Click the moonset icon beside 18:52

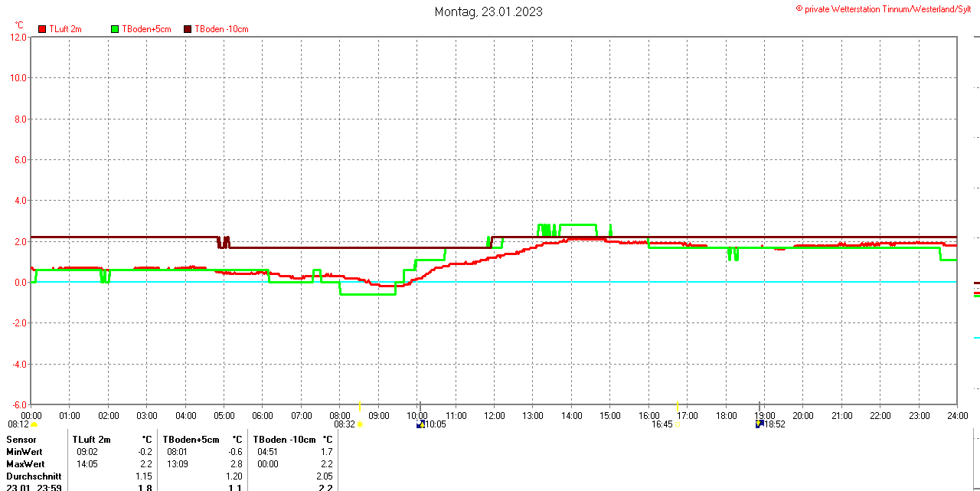coord(759,424)
